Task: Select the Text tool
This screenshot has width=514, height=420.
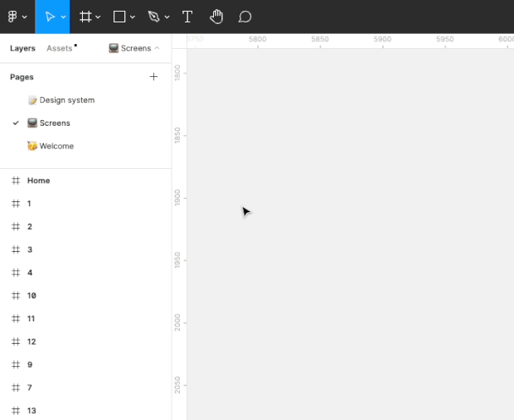Action: click(x=187, y=17)
